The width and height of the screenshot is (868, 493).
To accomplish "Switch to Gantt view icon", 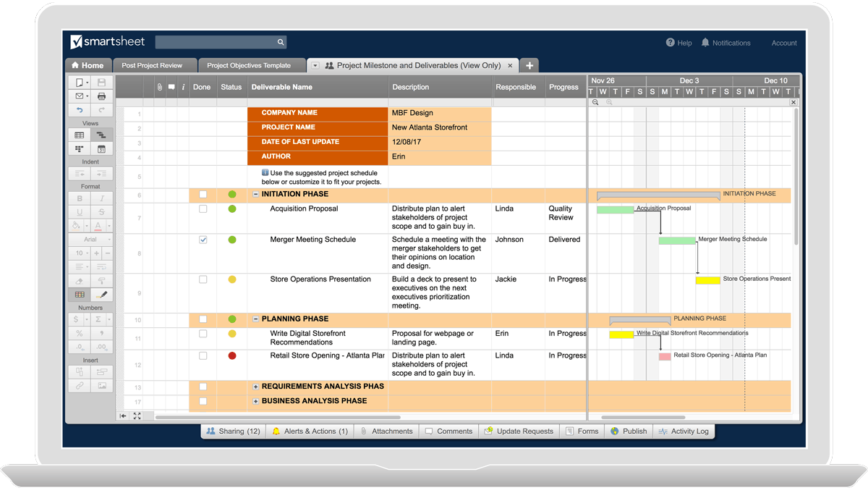I will coord(101,135).
